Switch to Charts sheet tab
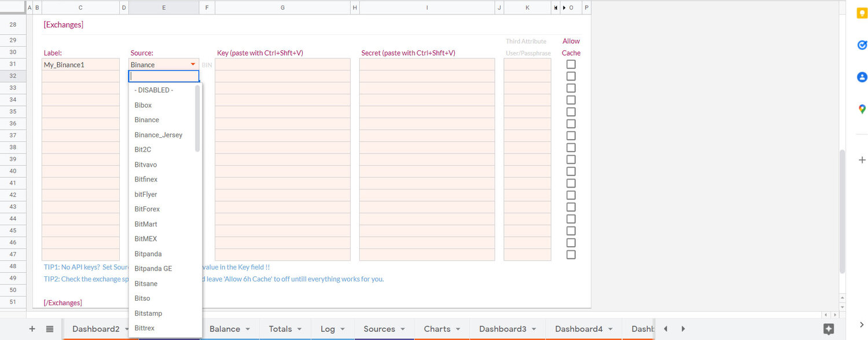 437,329
